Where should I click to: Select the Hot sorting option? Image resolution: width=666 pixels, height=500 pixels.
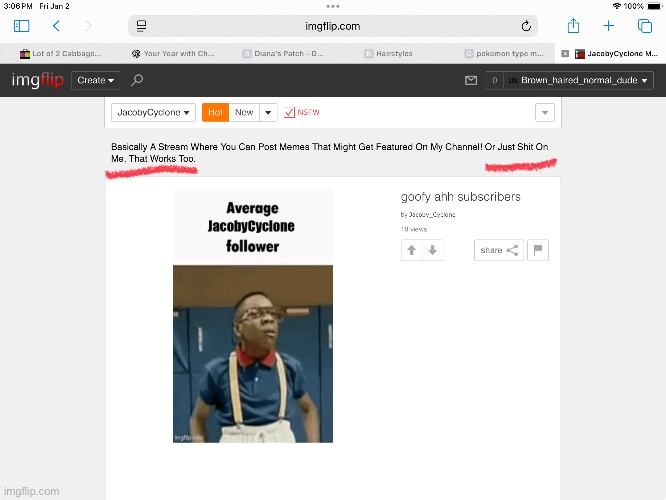pyautogui.click(x=214, y=113)
